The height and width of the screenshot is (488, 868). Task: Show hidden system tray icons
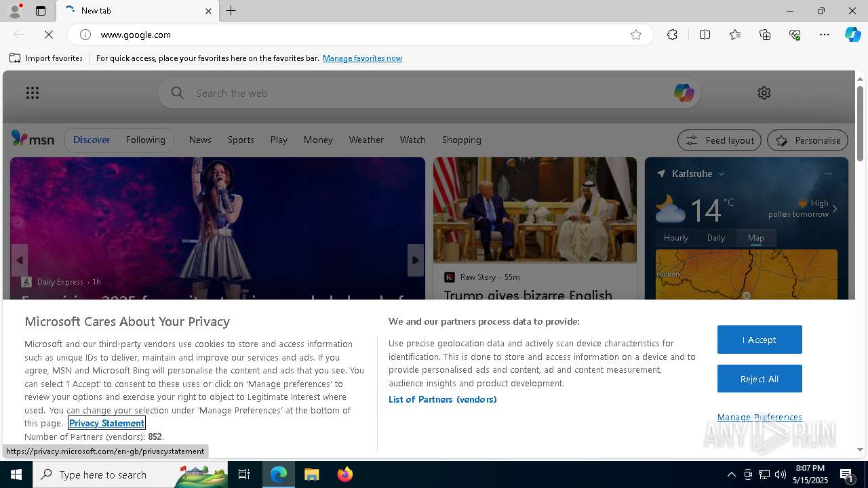[732, 474]
